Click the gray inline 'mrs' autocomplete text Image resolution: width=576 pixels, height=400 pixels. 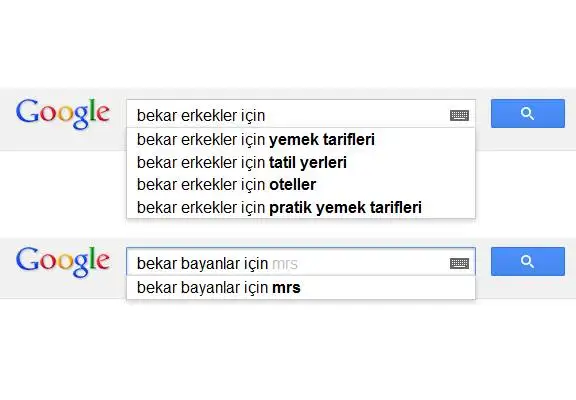click(285, 264)
